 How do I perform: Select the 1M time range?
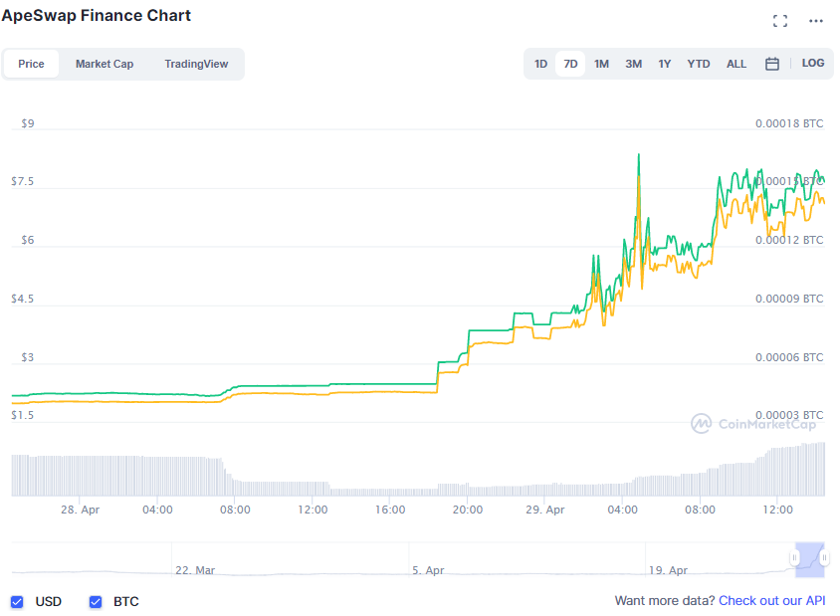[601, 64]
